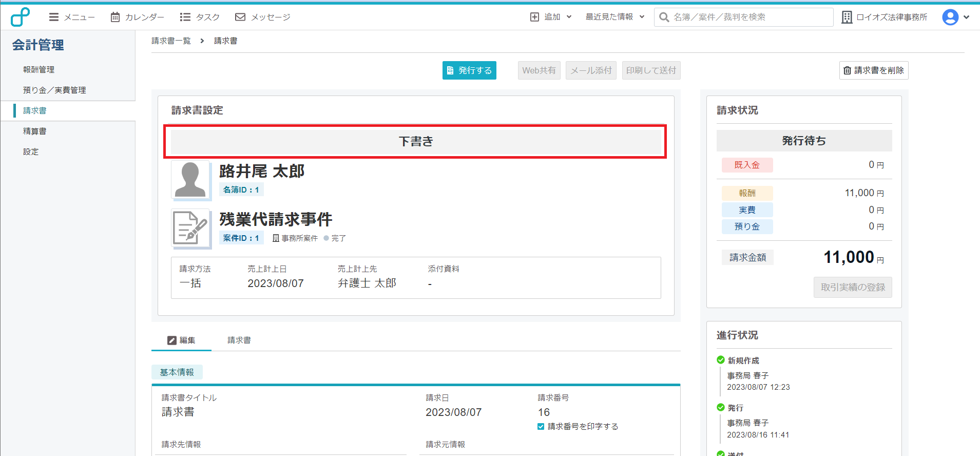The height and width of the screenshot is (456, 980).
Task: Click the メール添付 button
Action: click(x=591, y=70)
